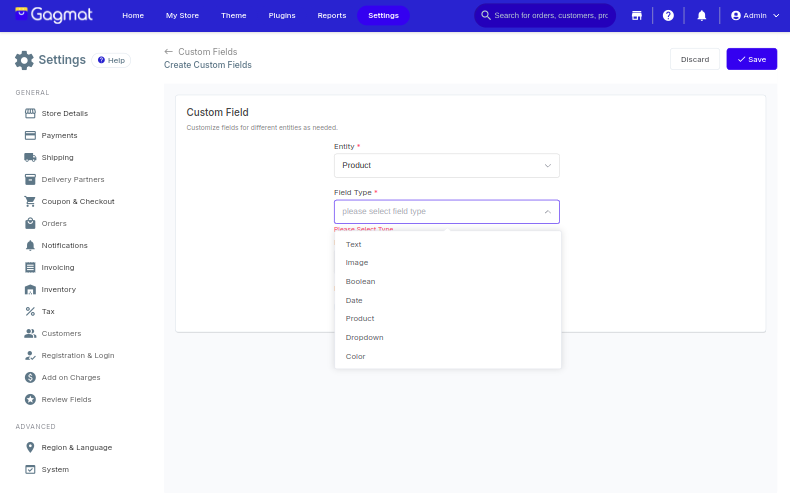Image resolution: width=790 pixels, height=493 pixels.
Task: Click the Gagmat logo
Action: tap(53, 15)
